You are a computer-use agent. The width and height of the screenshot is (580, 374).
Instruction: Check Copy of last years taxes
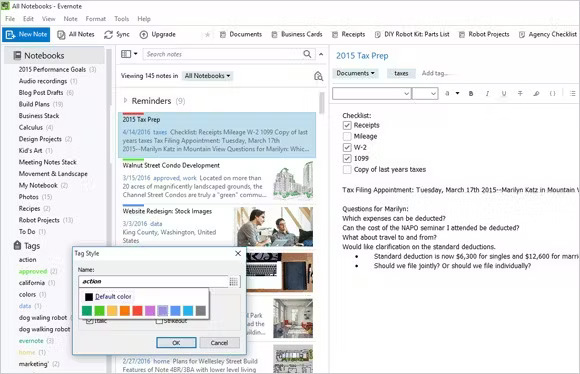[x=347, y=169]
